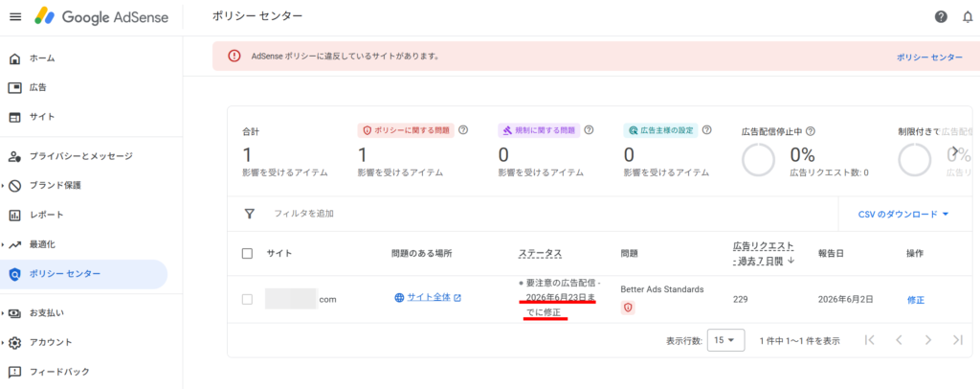This screenshot has width=980, height=389.
Task: Click the red shield icon under Better Ads Standards
Action: pos(628,307)
